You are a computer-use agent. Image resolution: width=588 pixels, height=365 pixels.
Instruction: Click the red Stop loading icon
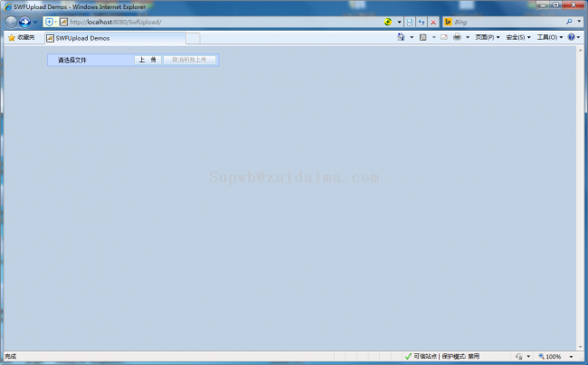pyautogui.click(x=433, y=21)
